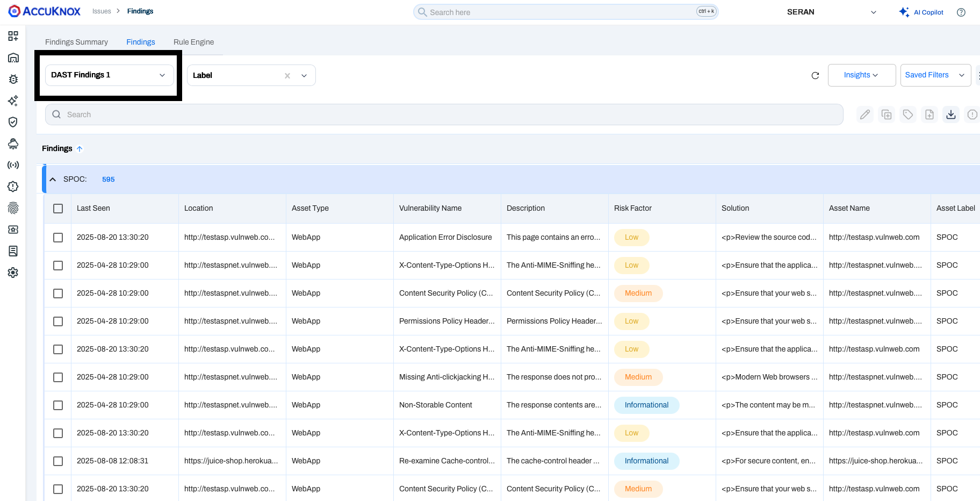Open the bug issues icon in sidebar
This screenshot has width=980, height=501.
pos(13,79)
